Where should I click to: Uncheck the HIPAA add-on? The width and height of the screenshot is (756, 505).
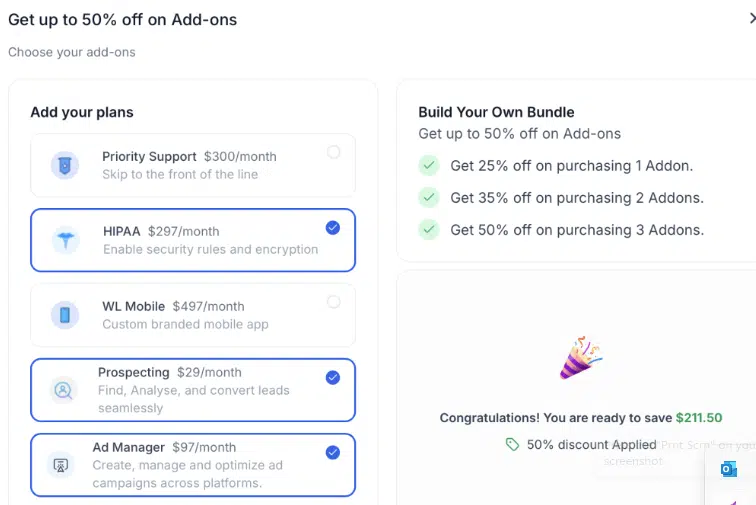point(333,228)
